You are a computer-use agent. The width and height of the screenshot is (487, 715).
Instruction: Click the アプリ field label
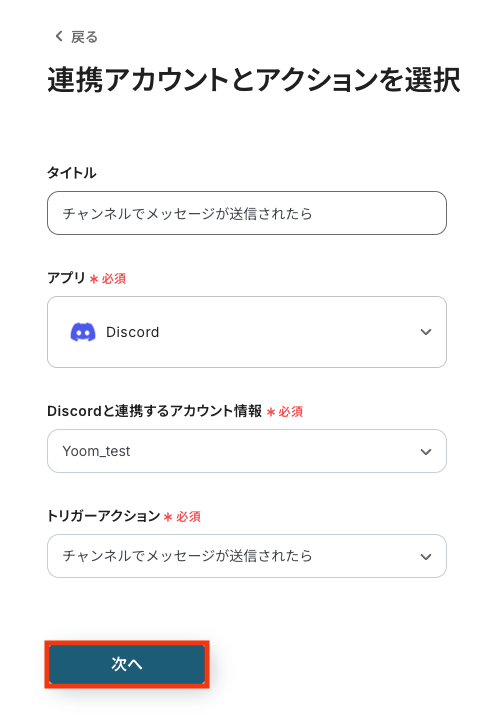point(67,278)
